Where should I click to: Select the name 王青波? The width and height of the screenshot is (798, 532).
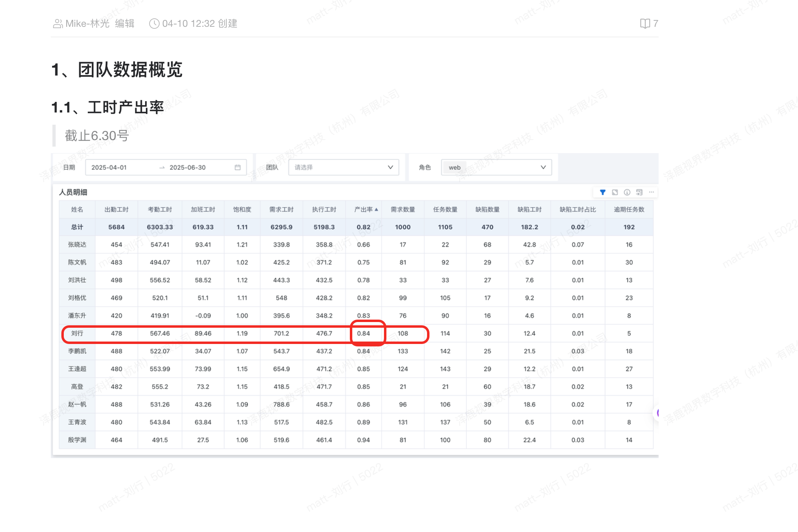[x=77, y=422]
